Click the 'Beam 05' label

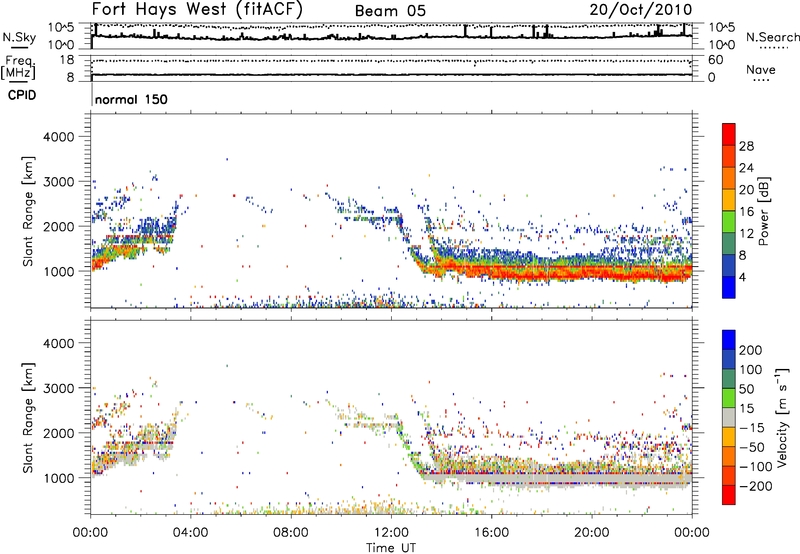pos(390,11)
